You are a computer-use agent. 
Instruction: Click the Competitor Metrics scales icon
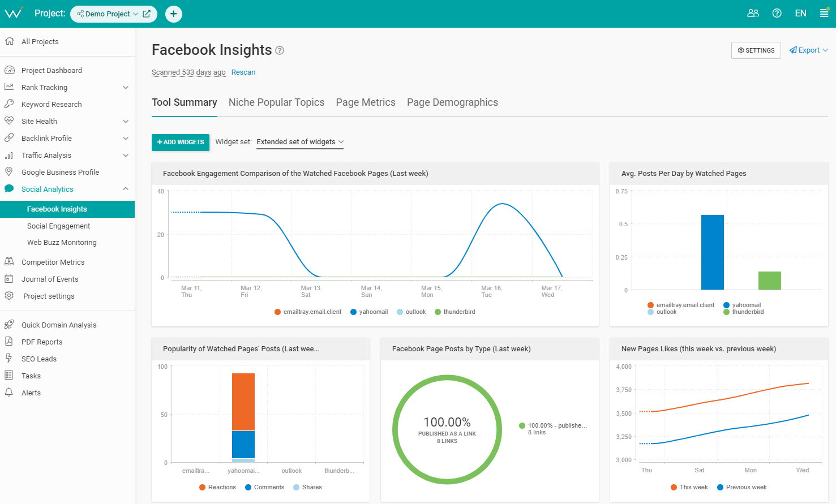(9, 262)
